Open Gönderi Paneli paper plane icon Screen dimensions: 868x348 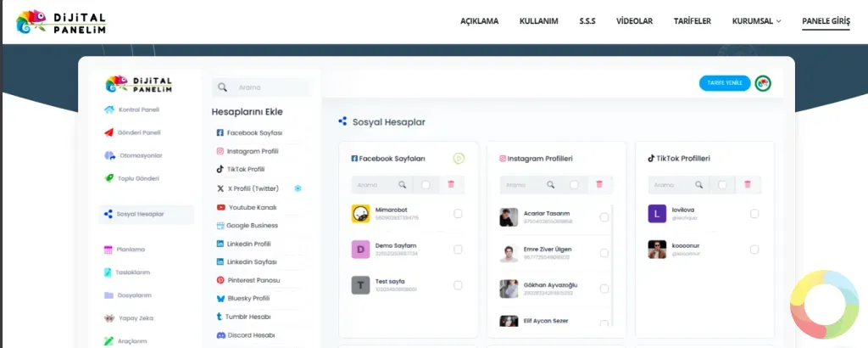pyautogui.click(x=108, y=133)
